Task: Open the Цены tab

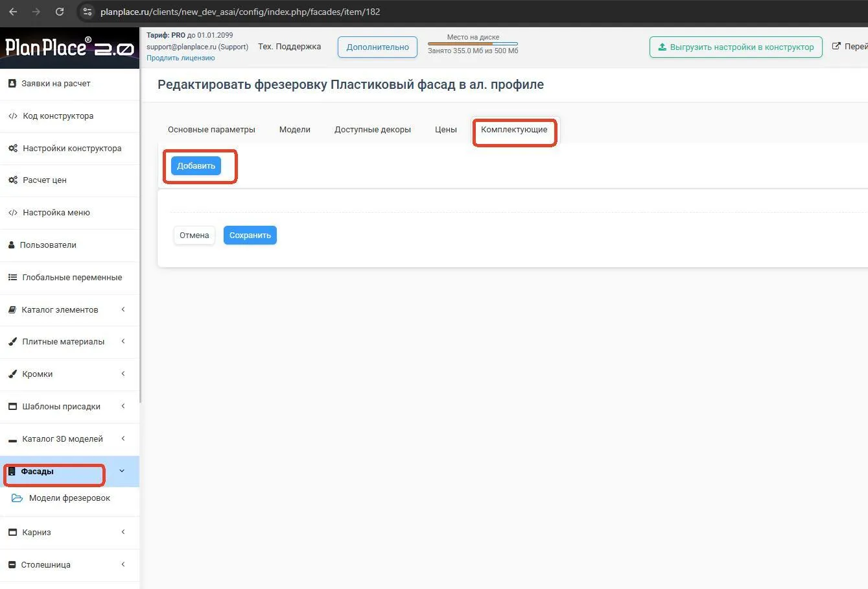Action: coord(446,130)
